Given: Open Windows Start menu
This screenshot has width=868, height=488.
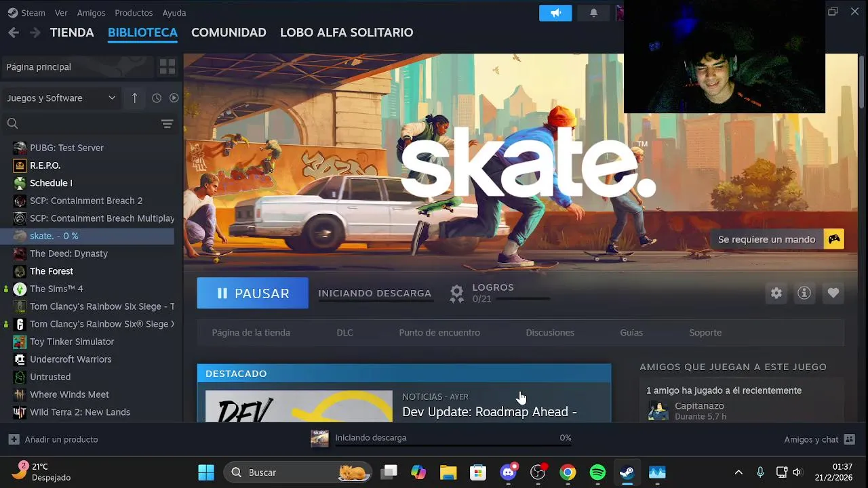Looking at the screenshot, I should pos(206,472).
